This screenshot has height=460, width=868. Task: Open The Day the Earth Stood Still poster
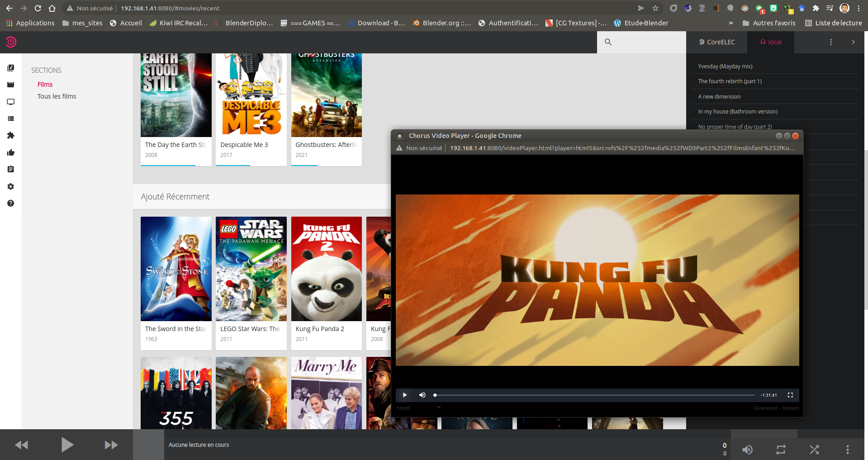tap(176, 95)
